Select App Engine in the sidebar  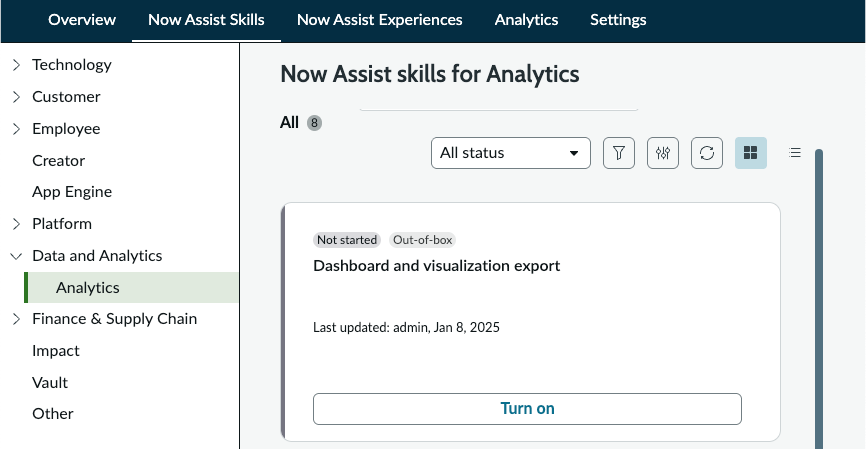[72, 192]
